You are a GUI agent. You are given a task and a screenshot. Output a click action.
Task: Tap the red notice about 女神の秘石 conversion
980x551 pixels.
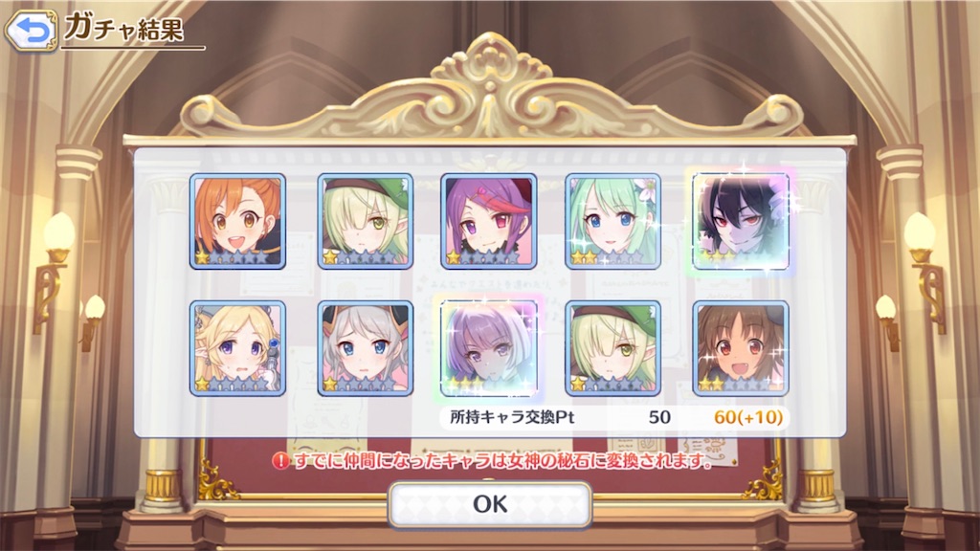click(503, 461)
